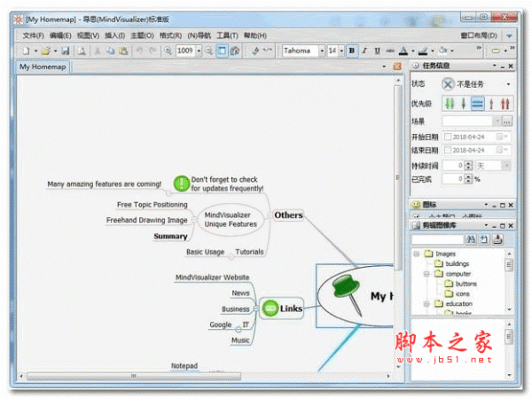This screenshot has width=532, height=399.
Task: Set high priority single red arrow
Action: 491,104
